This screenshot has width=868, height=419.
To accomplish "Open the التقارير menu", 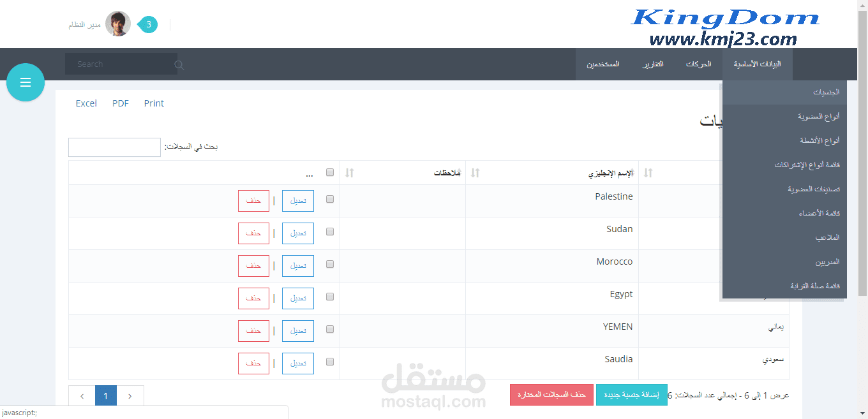I will coord(653,64).
